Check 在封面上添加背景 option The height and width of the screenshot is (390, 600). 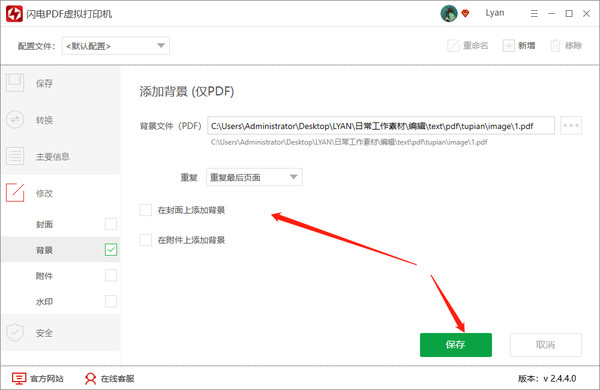(145, 210)
